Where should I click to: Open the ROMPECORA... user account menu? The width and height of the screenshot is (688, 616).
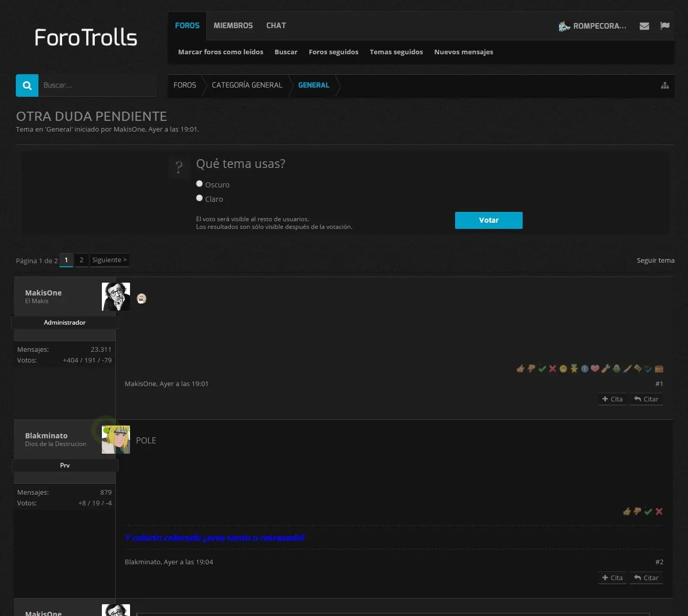592,26
